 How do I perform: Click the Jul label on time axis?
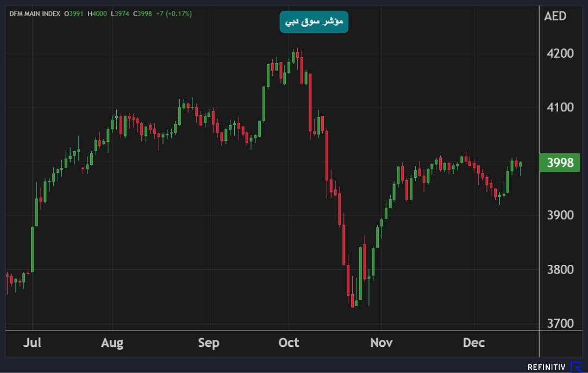click(x=33, y=343)
